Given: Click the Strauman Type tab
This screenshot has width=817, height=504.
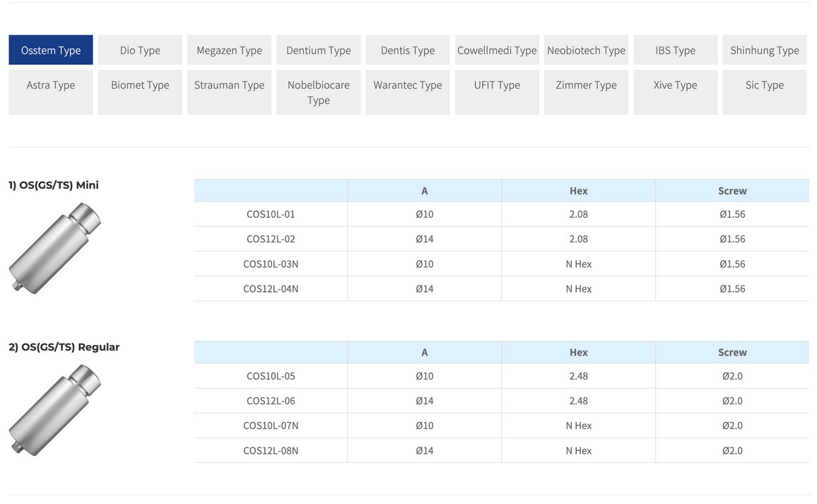Looking at the screenshot, I should 229,92.
